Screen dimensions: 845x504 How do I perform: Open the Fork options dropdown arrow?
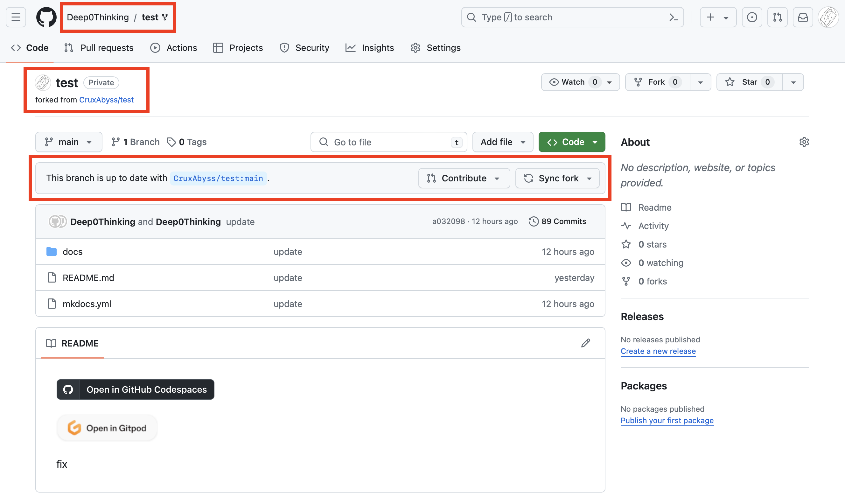click(x=700, y=82)
